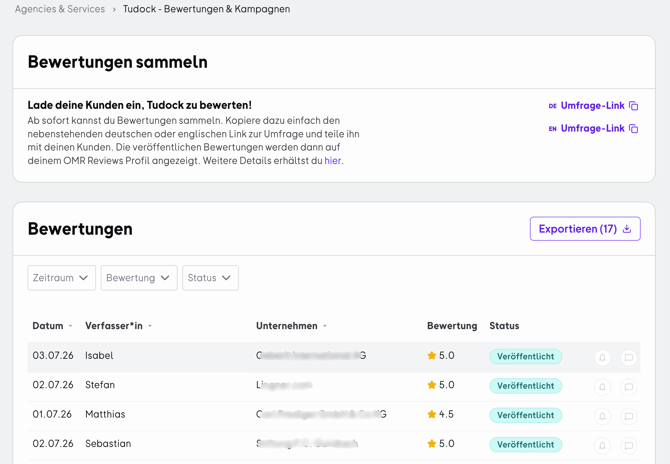This screenshot has height=464, width=670.
Task: Click Veröffentlicht badge in Stefan row
Action: pyautogui.click(x=526, y=386)
